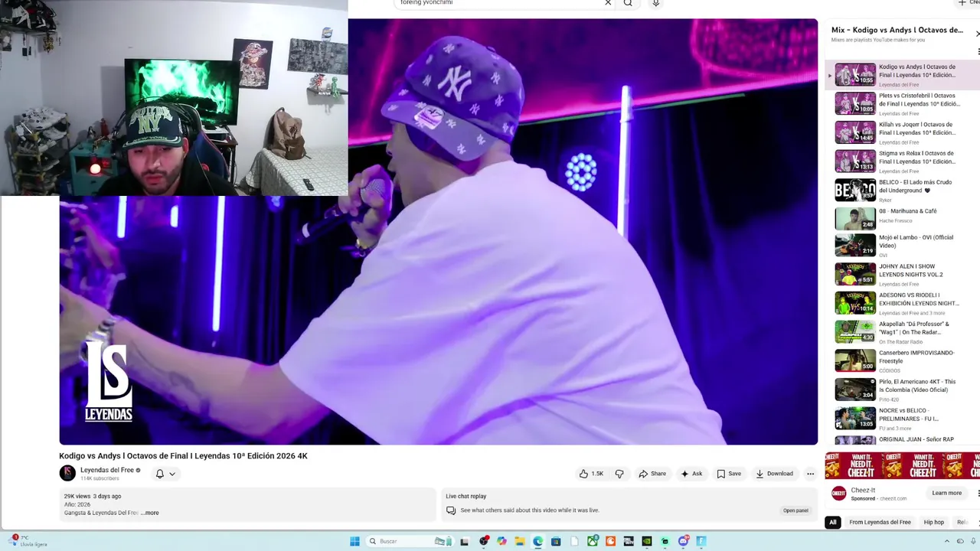The height and width of the screenshot is (551, 980).
Task: Open the Share dialog for this video
Action: pyautogui.click(x=652, y=474)
